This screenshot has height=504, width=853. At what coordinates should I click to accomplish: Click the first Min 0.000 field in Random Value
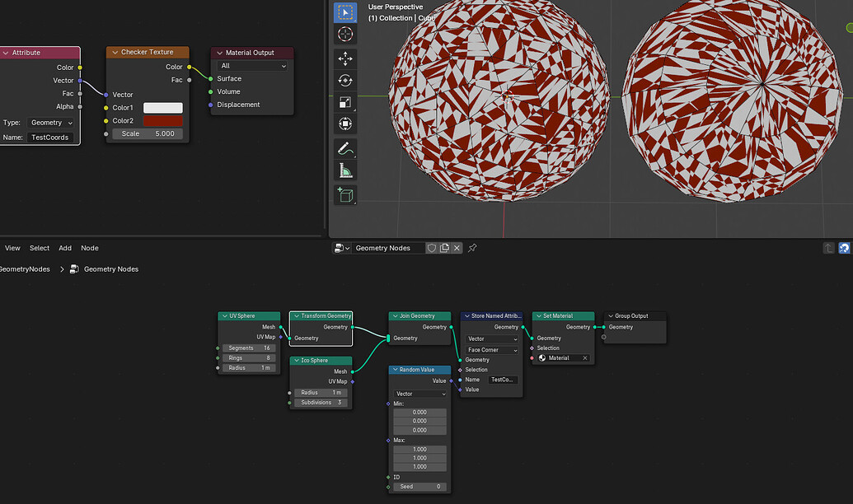tap(419, 412)
